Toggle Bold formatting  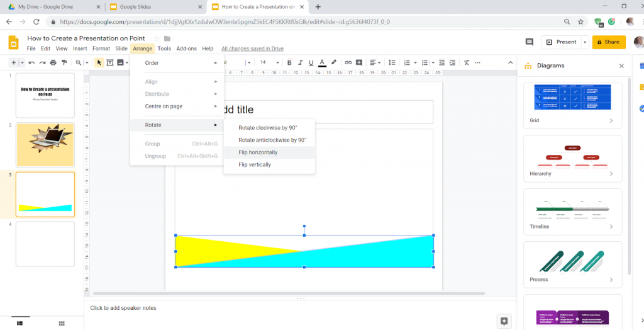[x=289, y=62]
